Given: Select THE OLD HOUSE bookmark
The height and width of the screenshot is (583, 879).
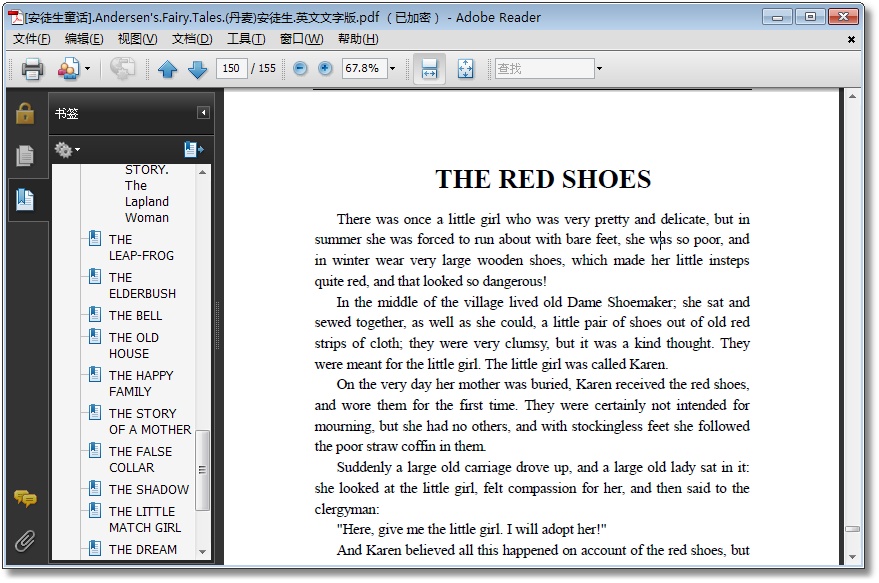Looking at the screenshot, I should point(133,345).
